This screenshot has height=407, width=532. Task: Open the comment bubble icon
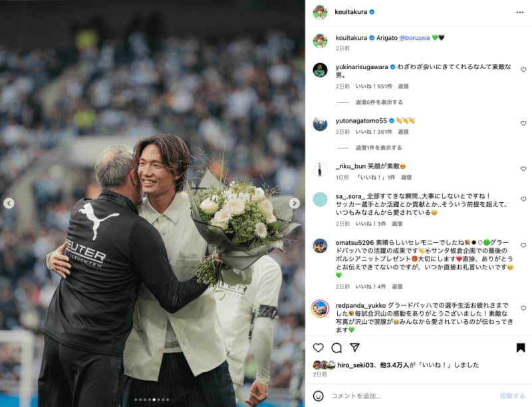coord(336,348)
